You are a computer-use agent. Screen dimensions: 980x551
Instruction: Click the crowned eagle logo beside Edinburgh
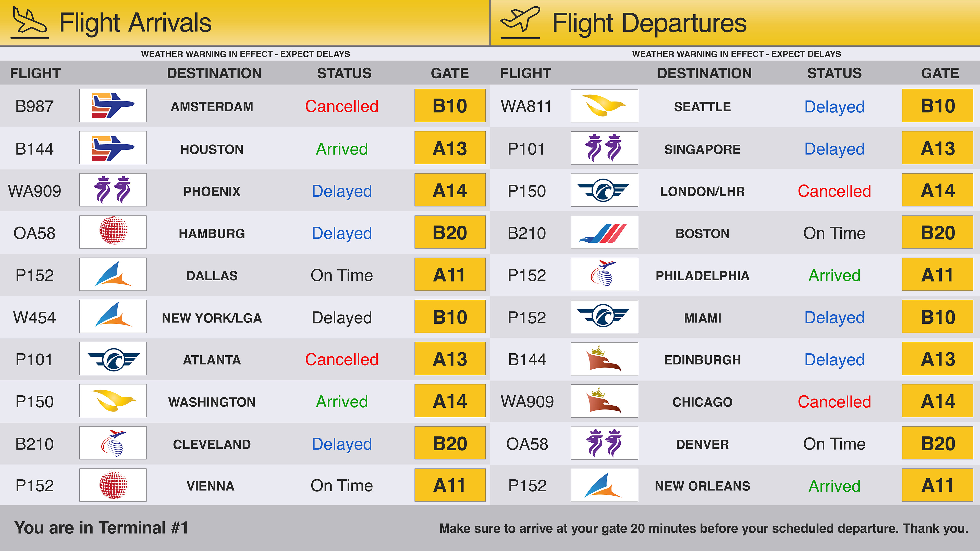tap(604, 359)
